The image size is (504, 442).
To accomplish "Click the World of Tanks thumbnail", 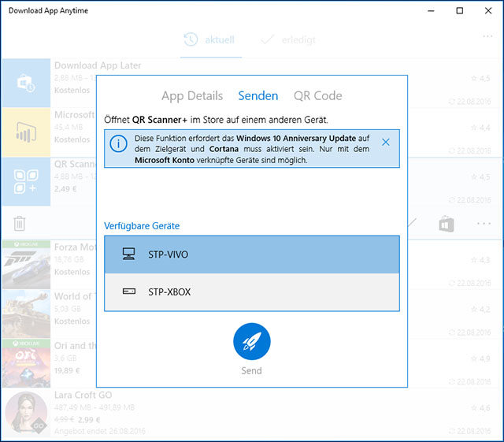I will point(26,314).
